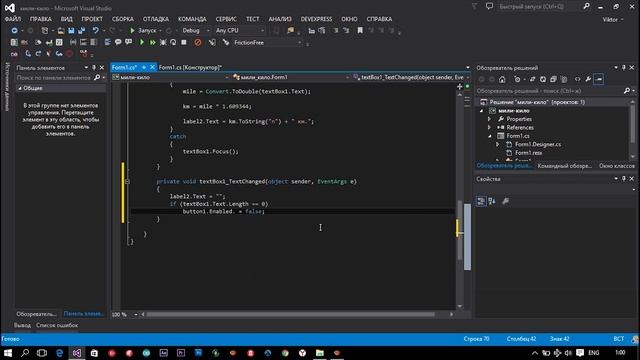Viewport: 640px width, 360px height.
Task: Click the Save All toolbar icon
Action: [82, 31]
